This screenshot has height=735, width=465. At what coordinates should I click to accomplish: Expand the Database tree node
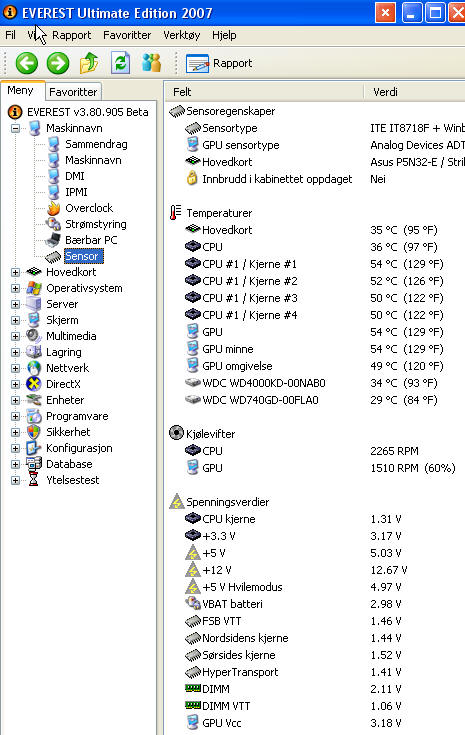click(15, 464)
